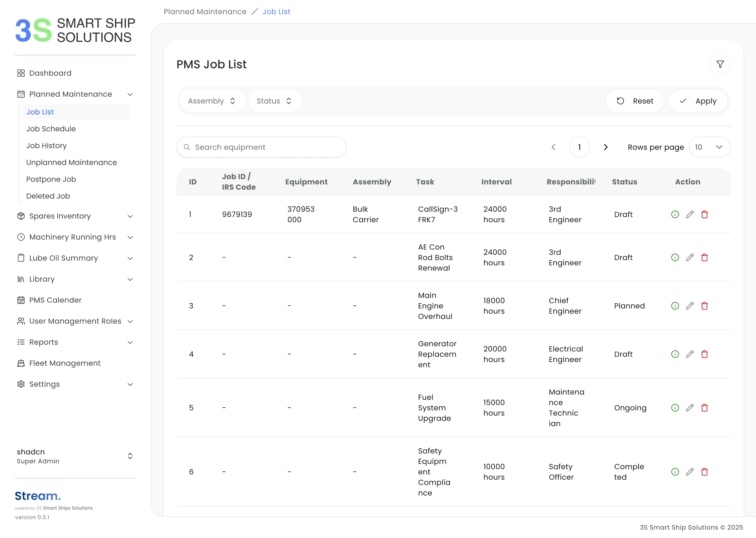
Task: Open Job Schedule in sidebar
Action: [51, 129]
